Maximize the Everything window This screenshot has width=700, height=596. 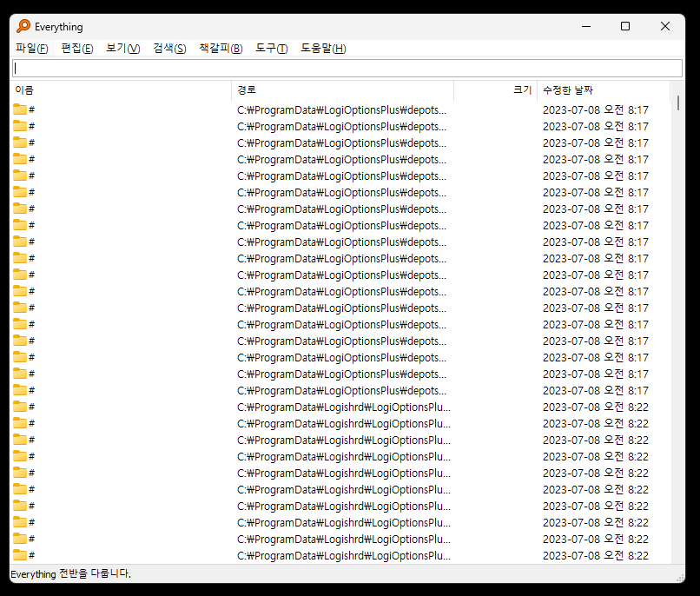[625, 26]
